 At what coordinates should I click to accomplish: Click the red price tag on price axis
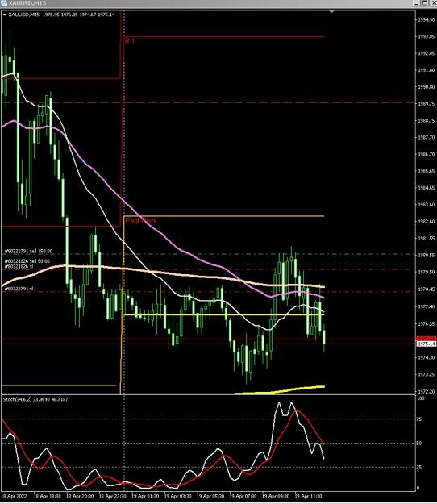(x=426, y=339)
